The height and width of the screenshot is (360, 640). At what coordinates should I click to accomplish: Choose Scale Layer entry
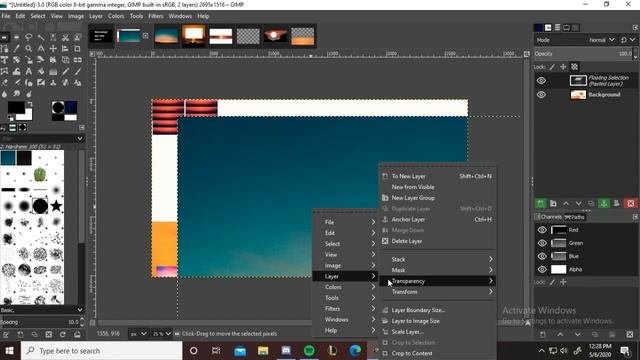point(438,332)
